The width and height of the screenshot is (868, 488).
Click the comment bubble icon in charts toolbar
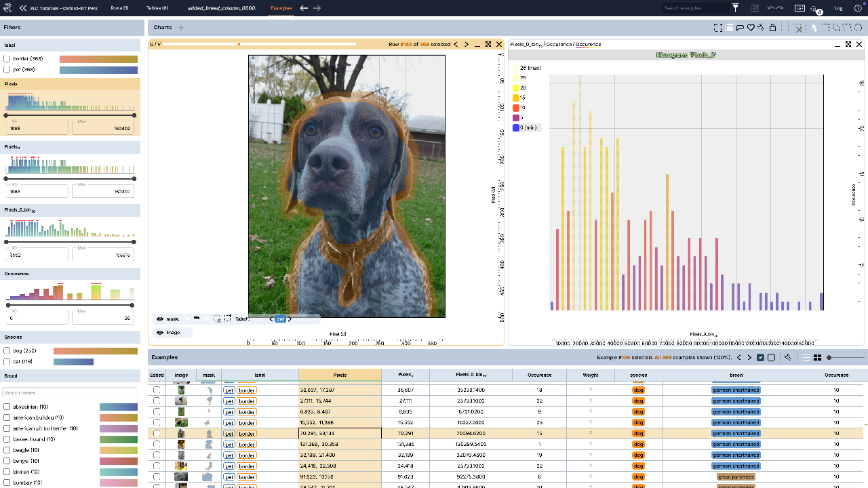(740, 28)
